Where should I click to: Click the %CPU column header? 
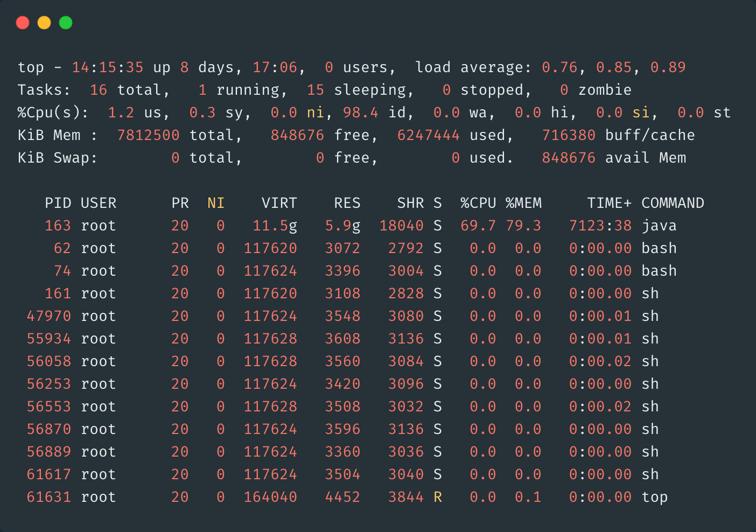pos(478,203)
